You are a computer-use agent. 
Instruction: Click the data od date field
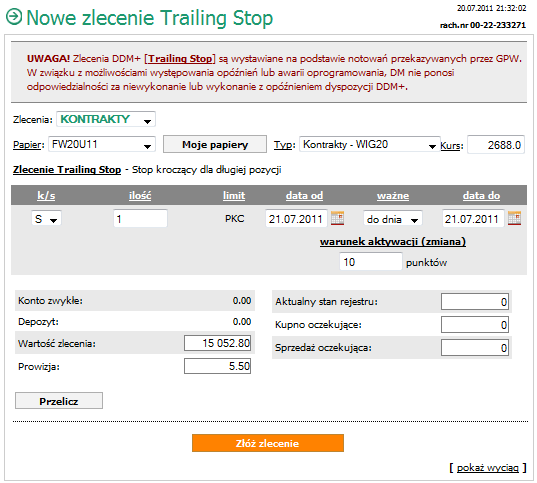(296, 219)
